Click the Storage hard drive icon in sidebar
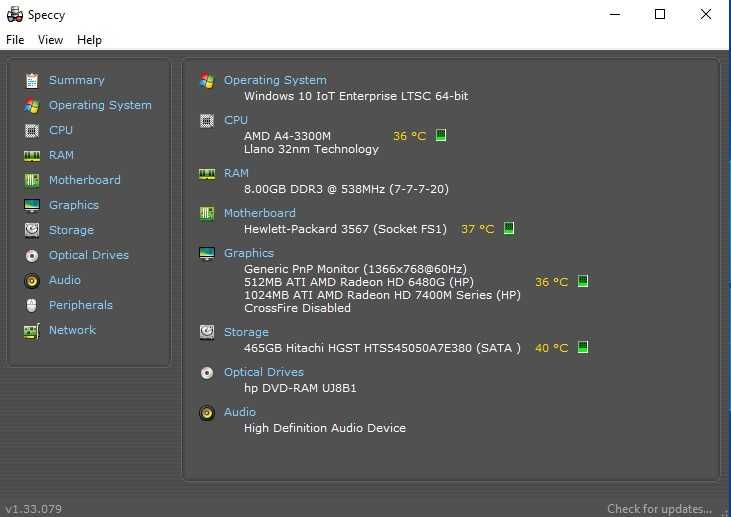Image resolution: width=731 pixels, height=517 pixels. pyautogui.click(x=32, y=230)
